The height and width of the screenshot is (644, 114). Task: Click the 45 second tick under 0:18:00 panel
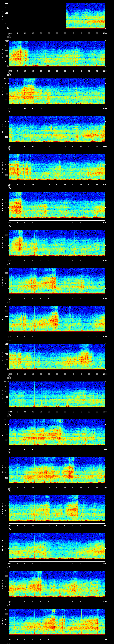[81, 374]
